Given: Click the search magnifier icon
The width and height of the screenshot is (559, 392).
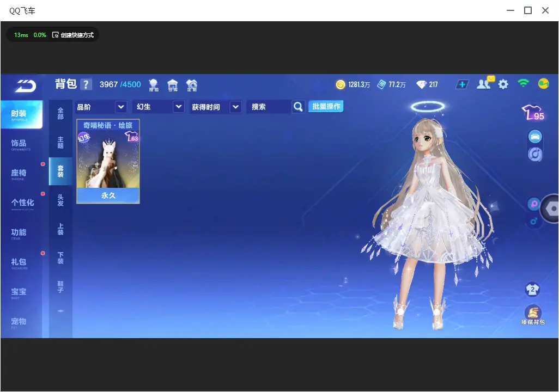Looking at the screenshot, I should tap(298, 107).
